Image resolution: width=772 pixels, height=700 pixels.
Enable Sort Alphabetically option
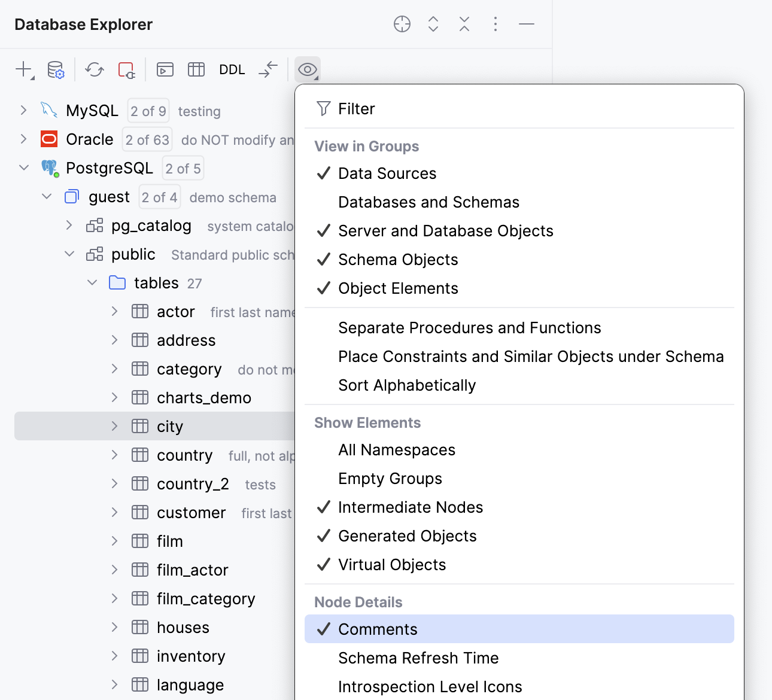[x=407, y=385]
